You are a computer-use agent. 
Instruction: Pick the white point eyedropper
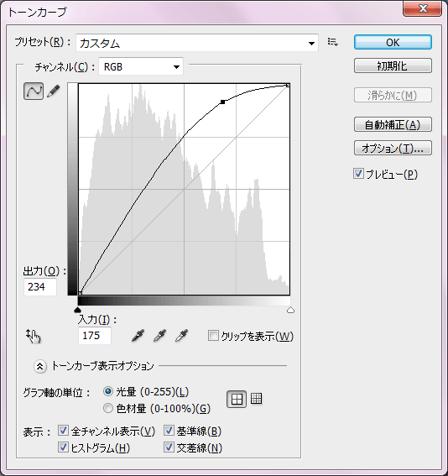182,336
